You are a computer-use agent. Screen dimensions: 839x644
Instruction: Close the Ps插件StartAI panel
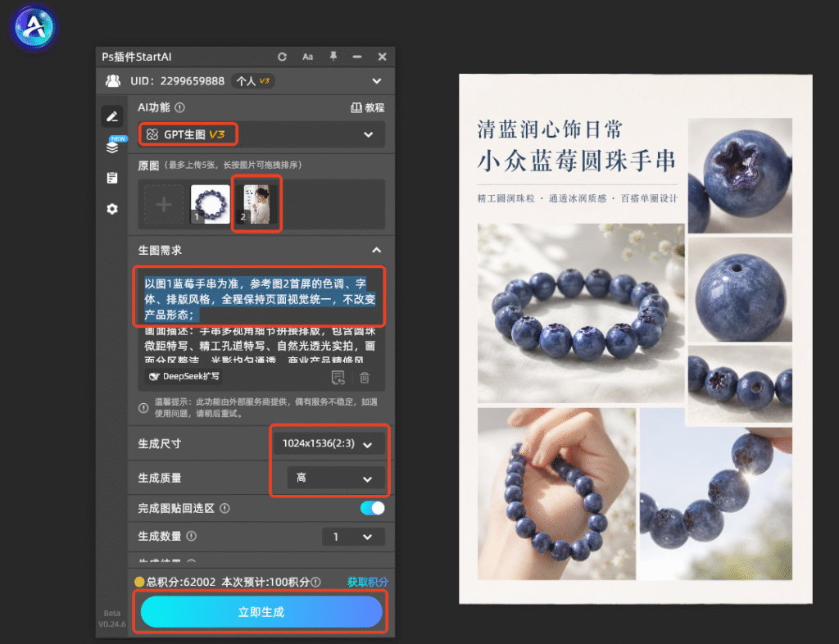click(382, 57)
